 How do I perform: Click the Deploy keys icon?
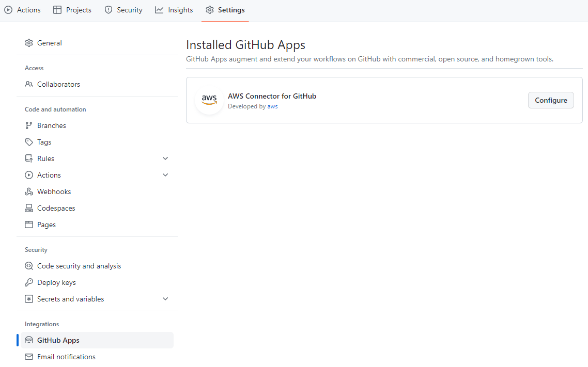29,282
